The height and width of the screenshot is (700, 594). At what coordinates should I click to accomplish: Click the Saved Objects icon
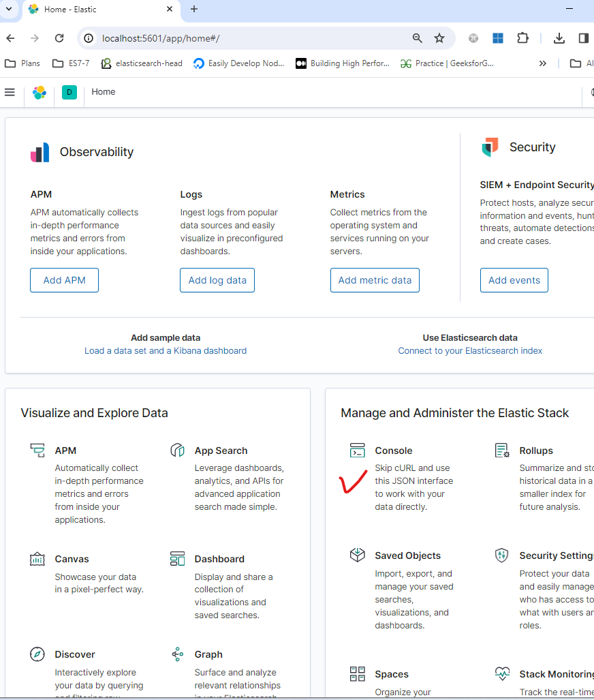(x=357, y=554)
